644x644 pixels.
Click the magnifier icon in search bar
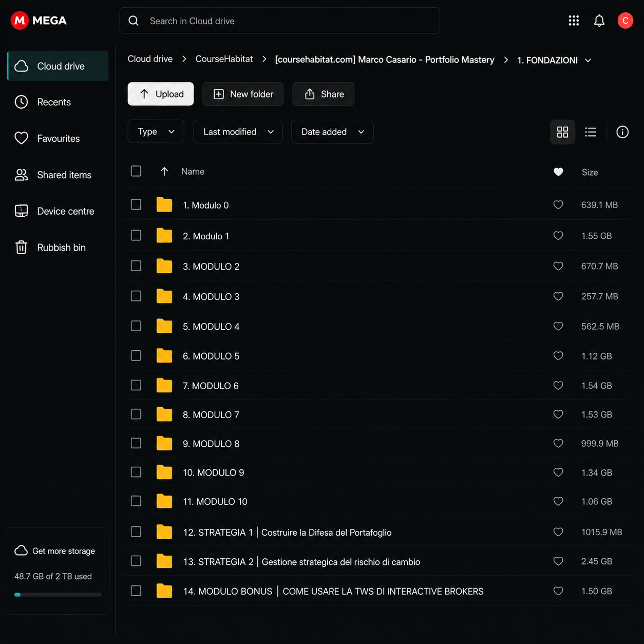coord(134,21)
